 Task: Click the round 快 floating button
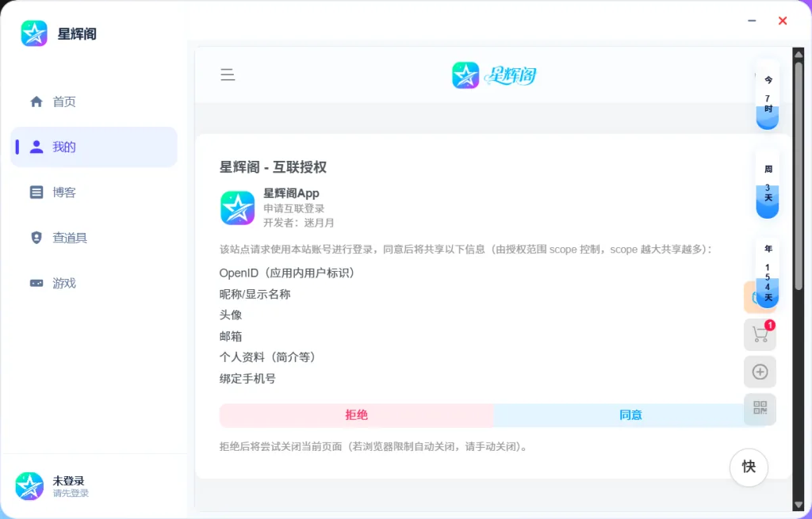(x=749, y=467)
